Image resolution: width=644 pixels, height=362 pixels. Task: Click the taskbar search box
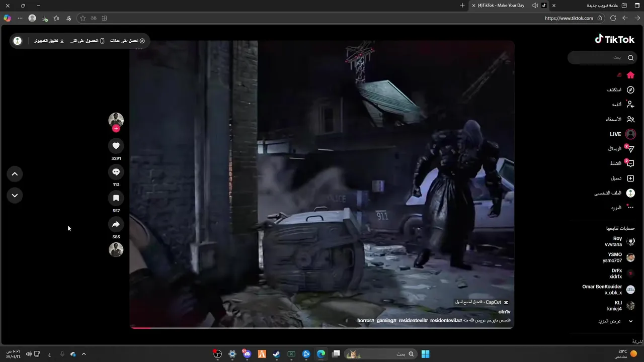(x=381, y=354)
